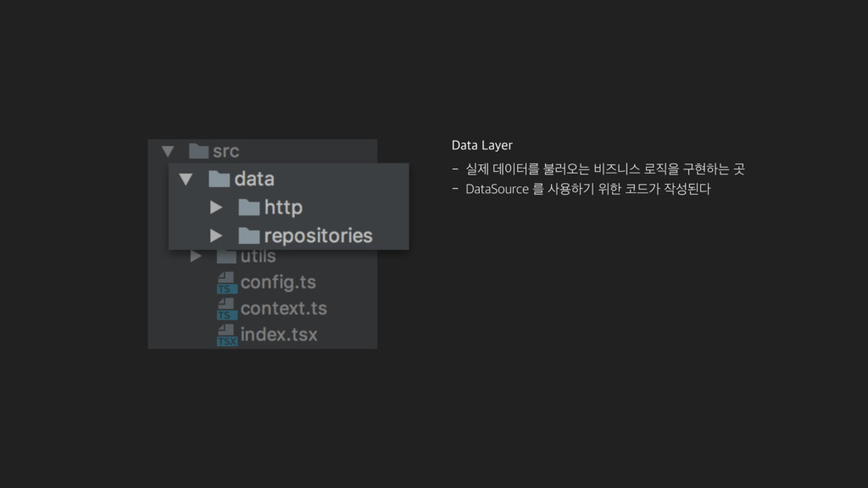Select the src tree item label
The image size is (868, 488).
click(x=225, y=151)
